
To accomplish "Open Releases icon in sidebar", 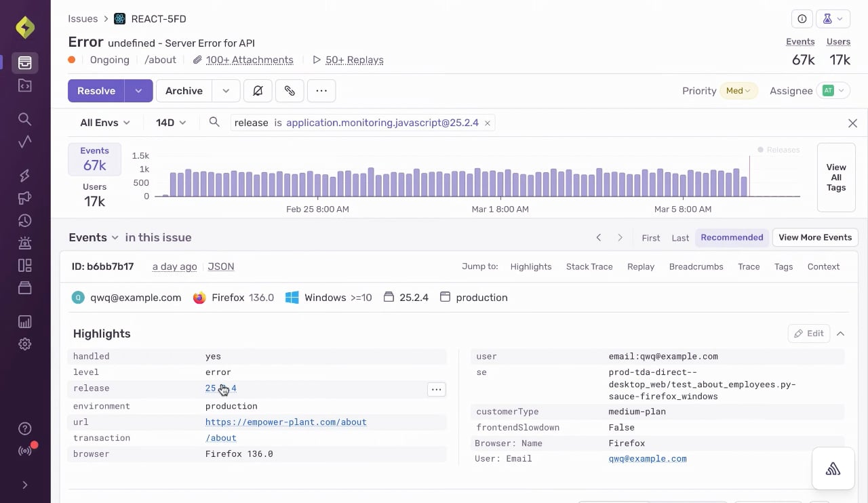I will tap(25, 287).
